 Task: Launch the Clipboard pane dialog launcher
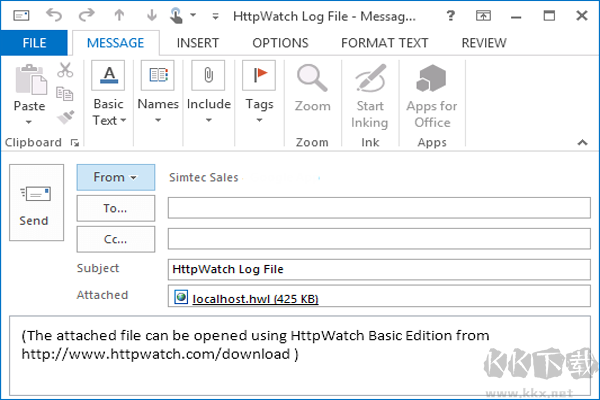(x=75, y=143)
